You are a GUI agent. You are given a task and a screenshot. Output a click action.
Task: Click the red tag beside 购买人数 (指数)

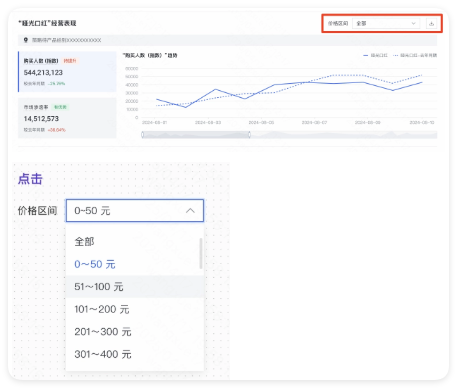click(x=70, y=61)
